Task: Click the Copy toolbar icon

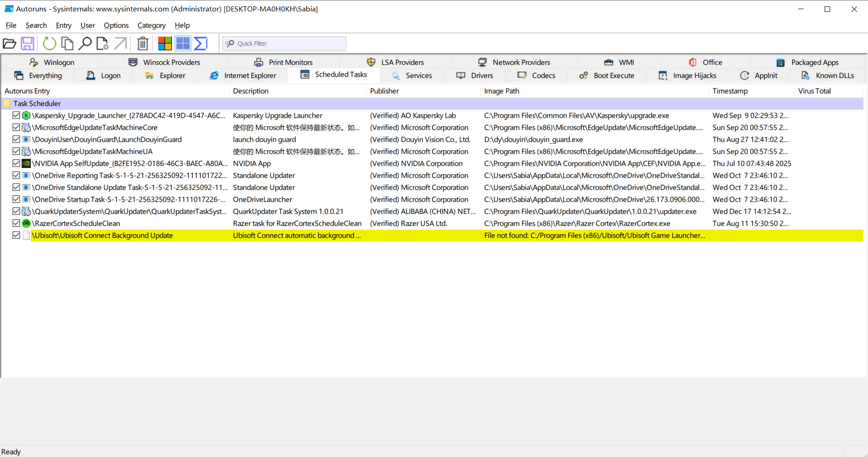Action: coord(67,43)
